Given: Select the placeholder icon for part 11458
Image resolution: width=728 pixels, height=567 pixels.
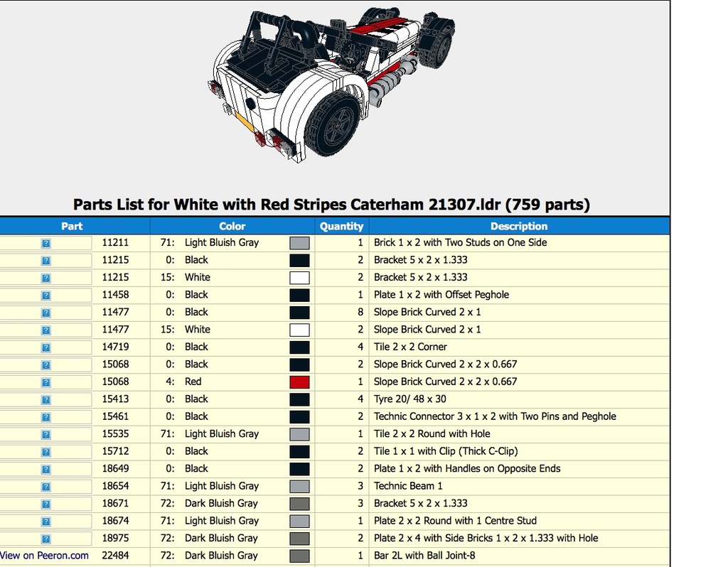Looking at the screenshot, I should click(46, 296).
